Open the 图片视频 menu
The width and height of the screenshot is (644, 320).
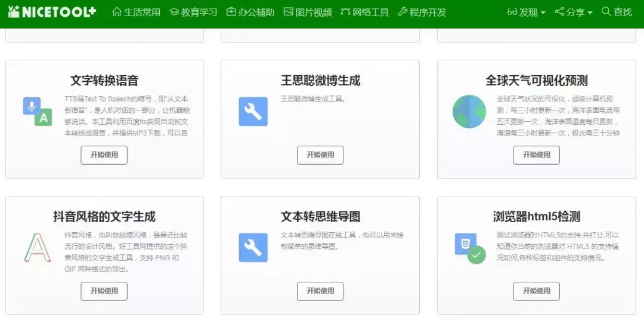pyautogui.click(x=308, y=12)
